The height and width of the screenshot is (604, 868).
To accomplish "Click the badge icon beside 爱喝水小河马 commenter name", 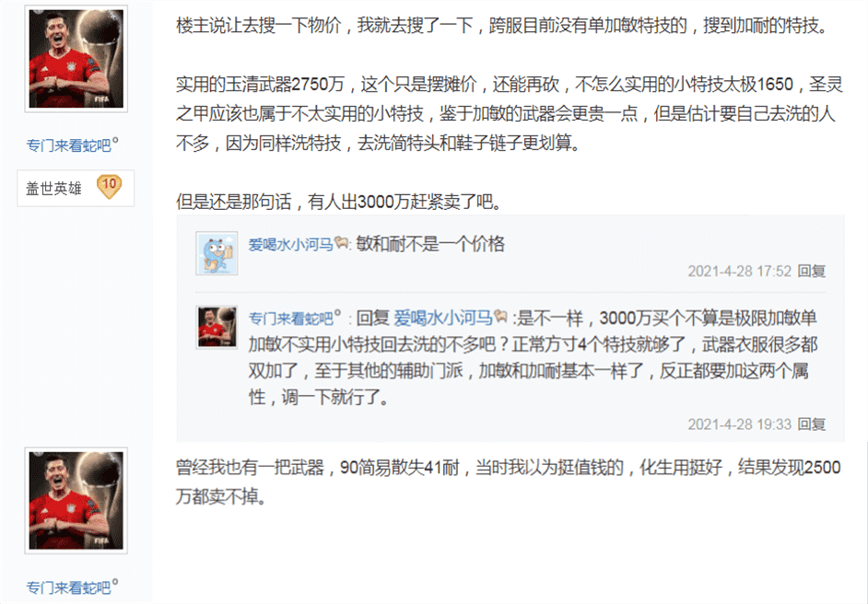I will (x=341, y=242).
